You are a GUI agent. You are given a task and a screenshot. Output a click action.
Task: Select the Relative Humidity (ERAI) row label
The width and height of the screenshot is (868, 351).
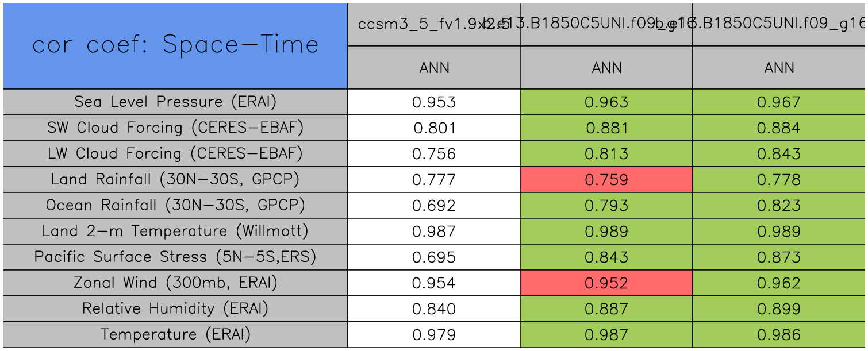(175, 308)
